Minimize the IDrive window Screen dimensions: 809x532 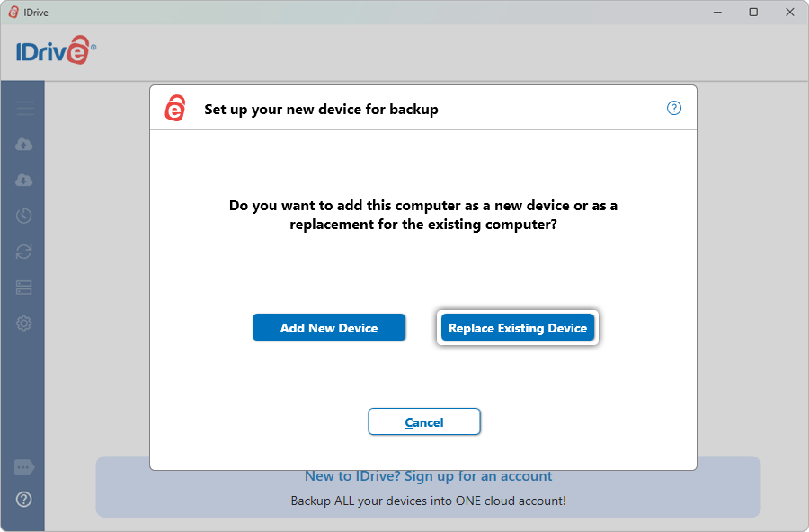pyautogui.click(x=718, y=12)
